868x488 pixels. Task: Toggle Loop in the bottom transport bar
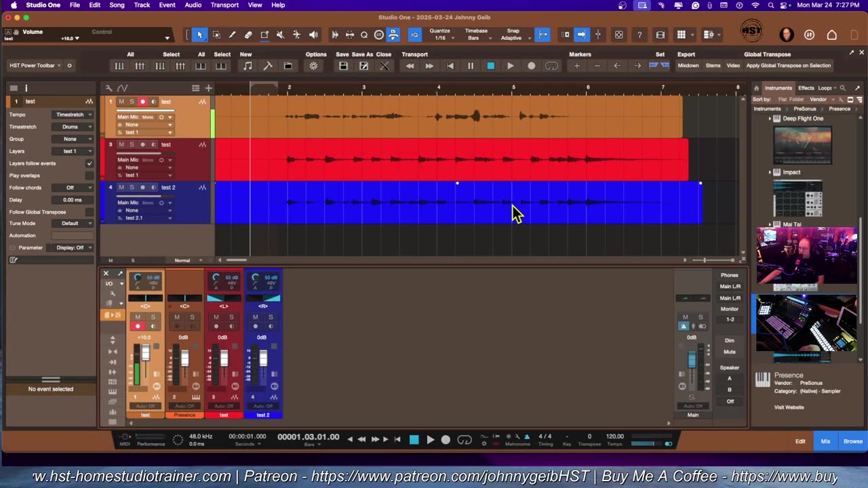coord(465,440)
